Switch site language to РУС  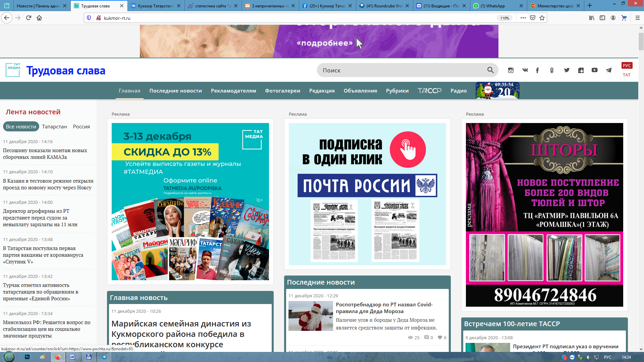627,65
